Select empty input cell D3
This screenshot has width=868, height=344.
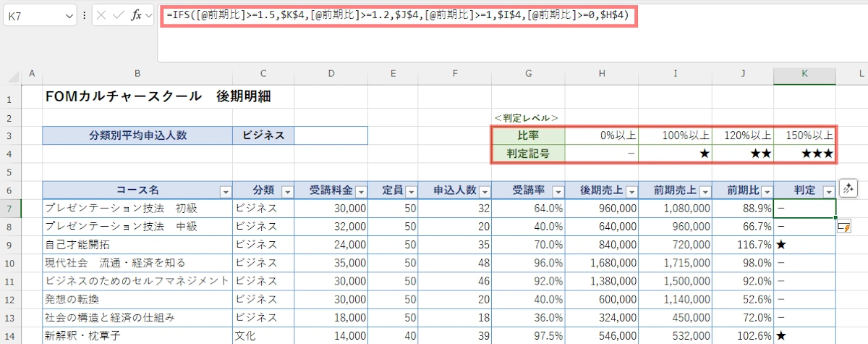pos(331,135)
